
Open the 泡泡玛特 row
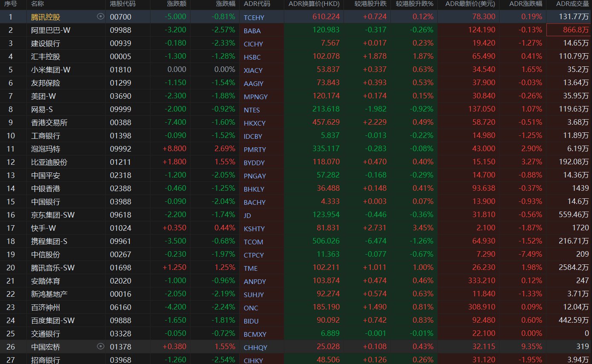pyautogui.click(x=296, y=149)
